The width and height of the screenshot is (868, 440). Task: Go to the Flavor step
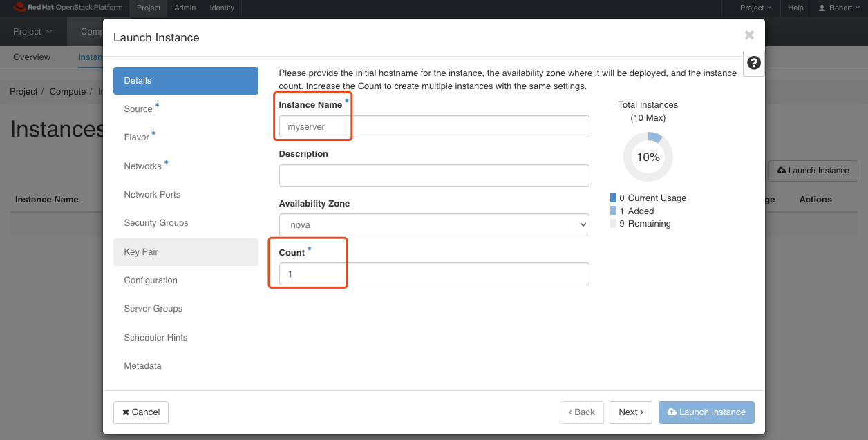click(x=137, y=137)
